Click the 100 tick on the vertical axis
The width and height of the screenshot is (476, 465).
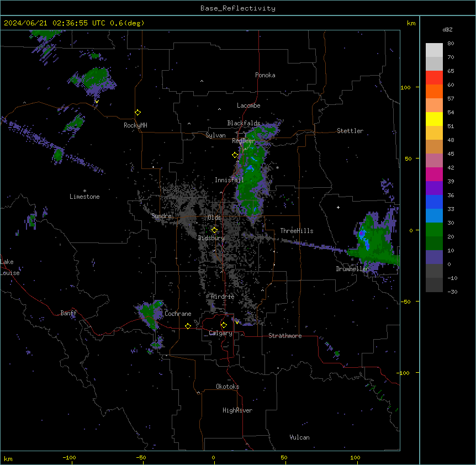tap(405, 87)
